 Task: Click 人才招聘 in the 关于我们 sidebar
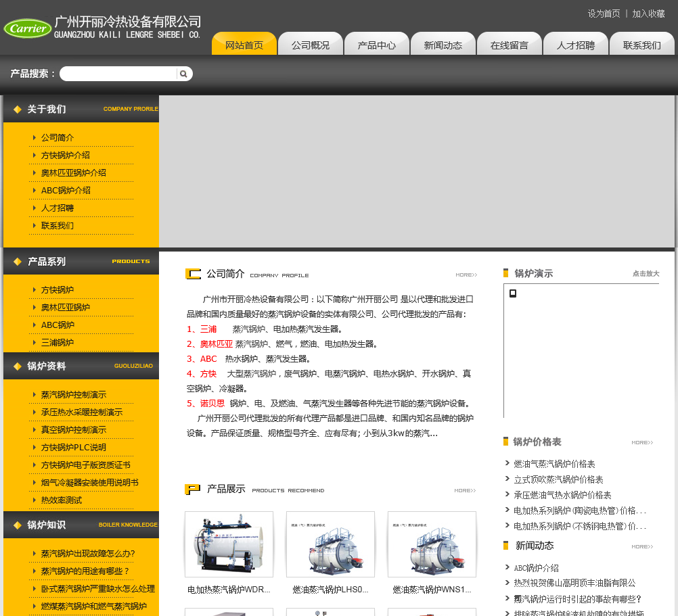(58, 208)
